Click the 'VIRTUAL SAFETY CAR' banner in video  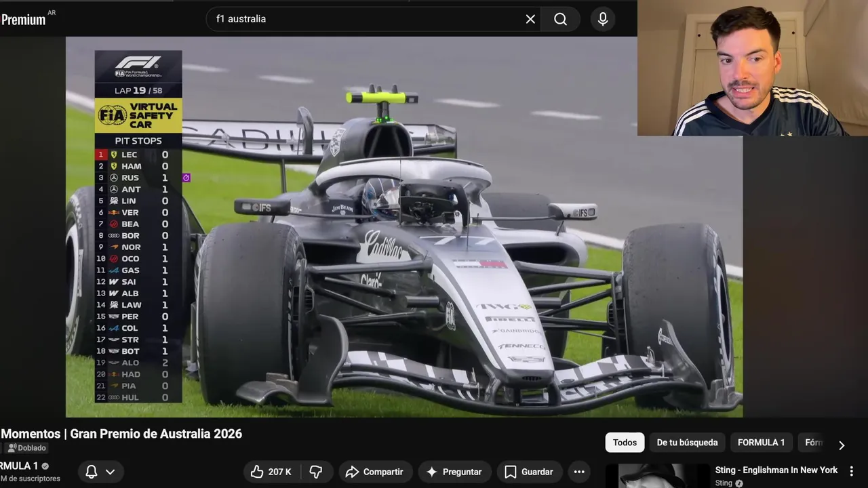tap(138, 115)
